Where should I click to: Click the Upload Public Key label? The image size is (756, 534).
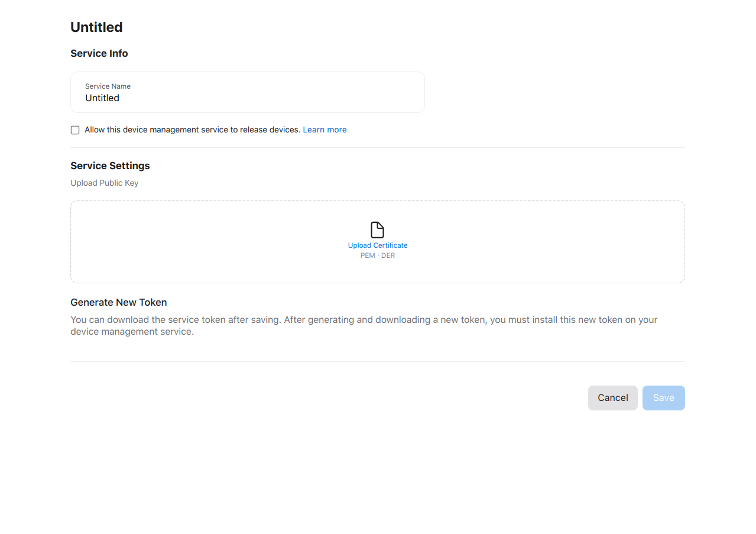[x=105, y=183]
